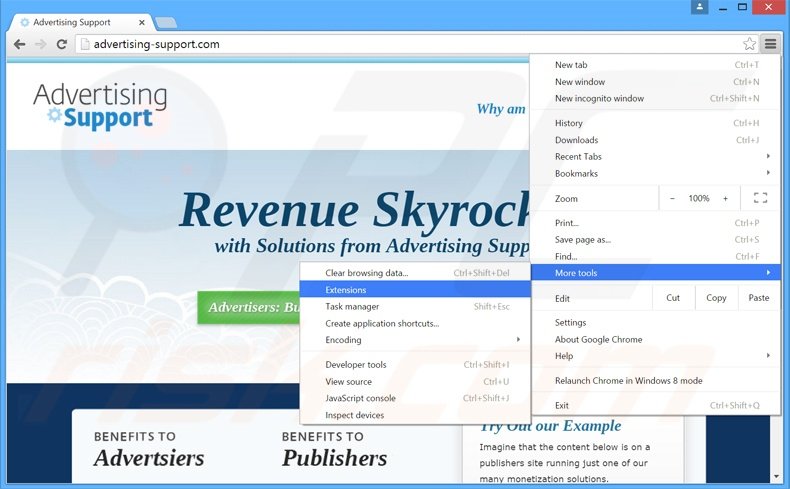790x489 pixels.
Task: Click the 'Why am' link on the page
Action: coord(501,109)
